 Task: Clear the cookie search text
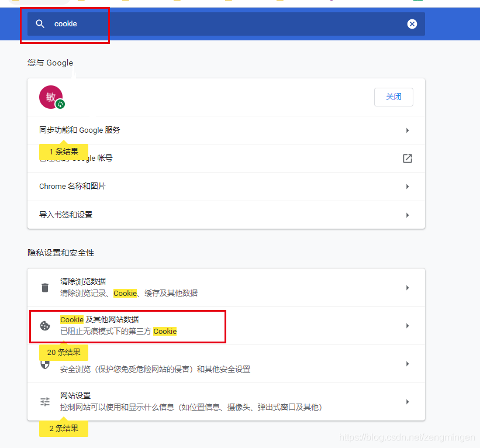(x=412, y=24)
